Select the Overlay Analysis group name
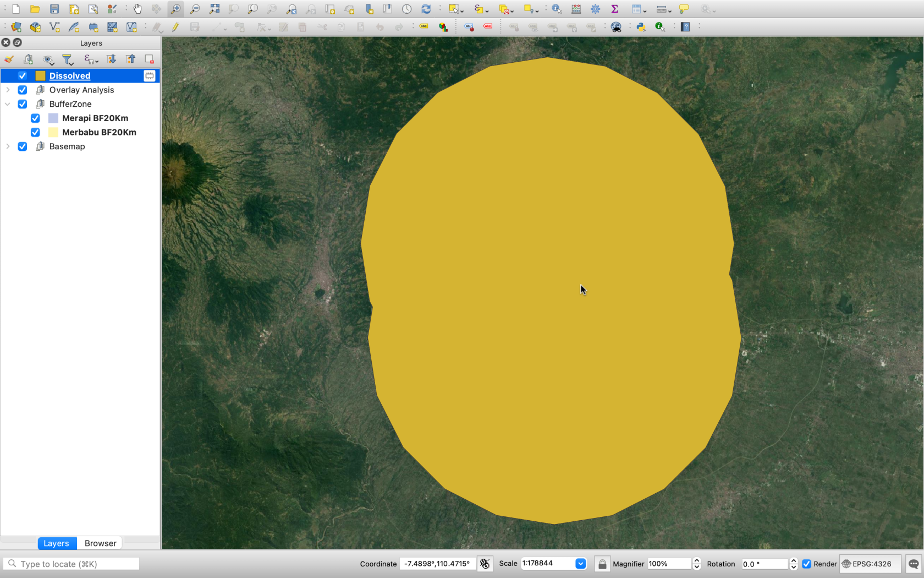The width and height of the screenshot is (924, 578). [81, 90]
